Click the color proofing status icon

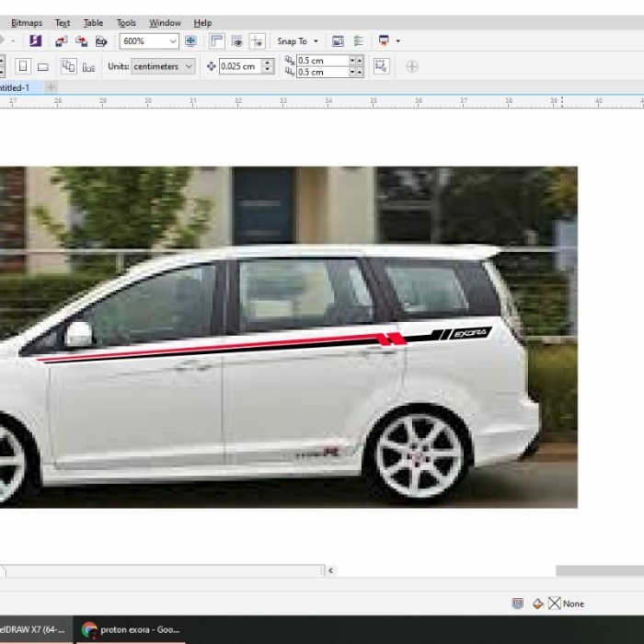[517, 604]
